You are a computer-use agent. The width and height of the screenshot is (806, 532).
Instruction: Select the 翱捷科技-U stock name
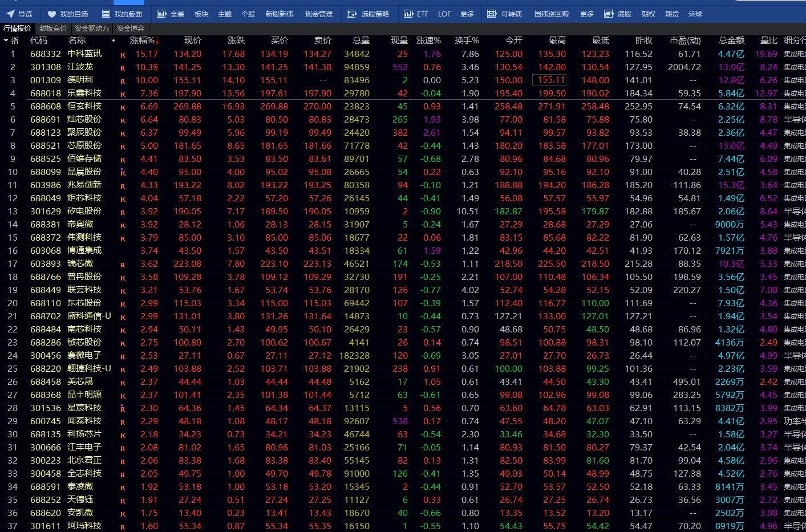pyautogui.click(x=89, y=368)
